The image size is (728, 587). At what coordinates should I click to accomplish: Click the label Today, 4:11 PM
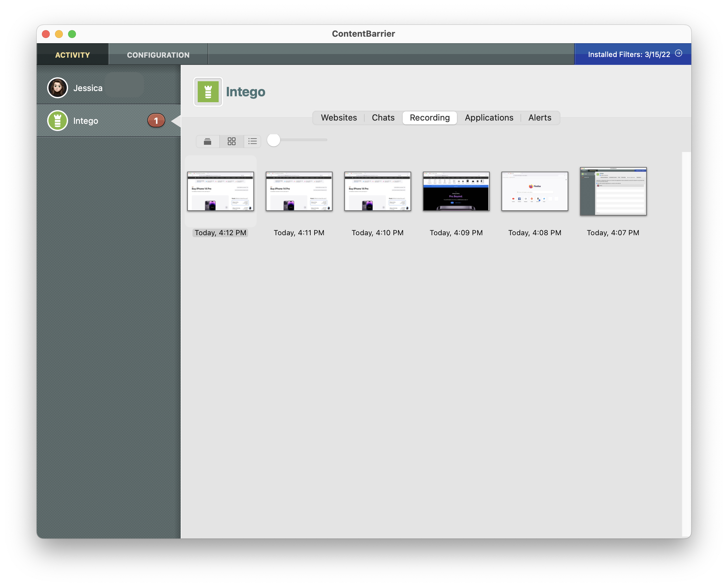[x=299, y=233]
